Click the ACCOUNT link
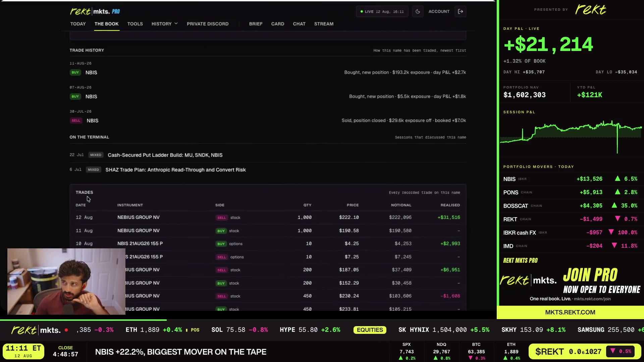The width and height of the screenshot is (644, 362). point(439,11)
